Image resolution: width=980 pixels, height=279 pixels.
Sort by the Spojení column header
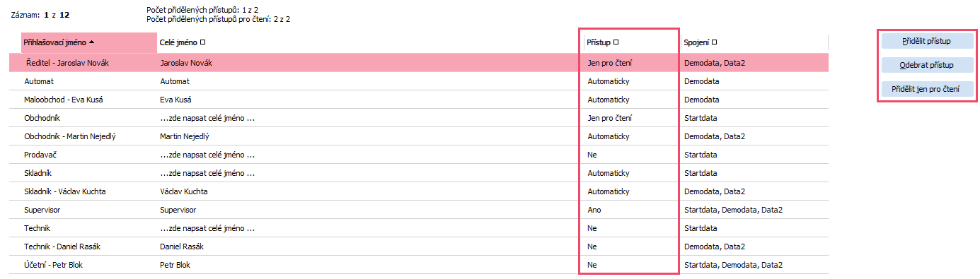click(x=755, y=43)
